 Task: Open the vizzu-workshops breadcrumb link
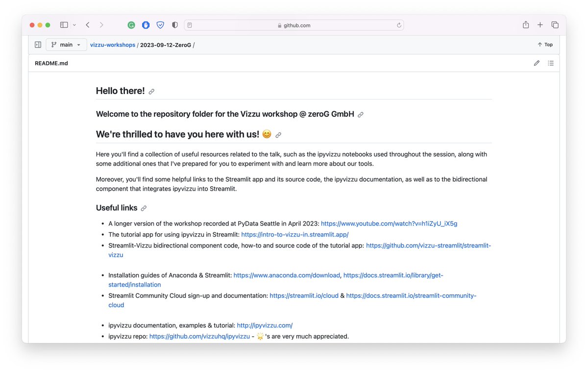[x=113, y=45]
